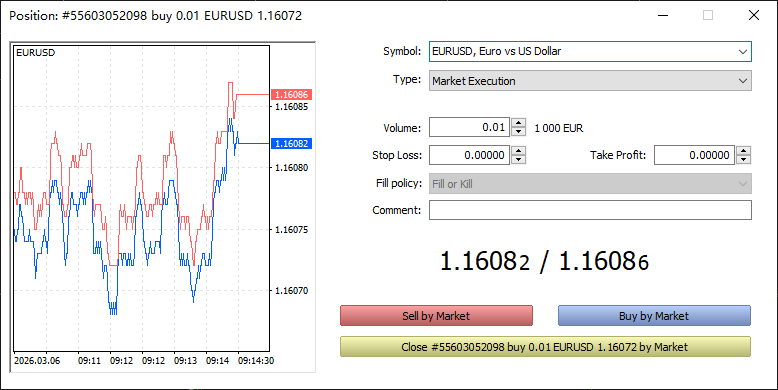Minimize the Position window
This screenshot has height=390, width=778.
point(663,15)
